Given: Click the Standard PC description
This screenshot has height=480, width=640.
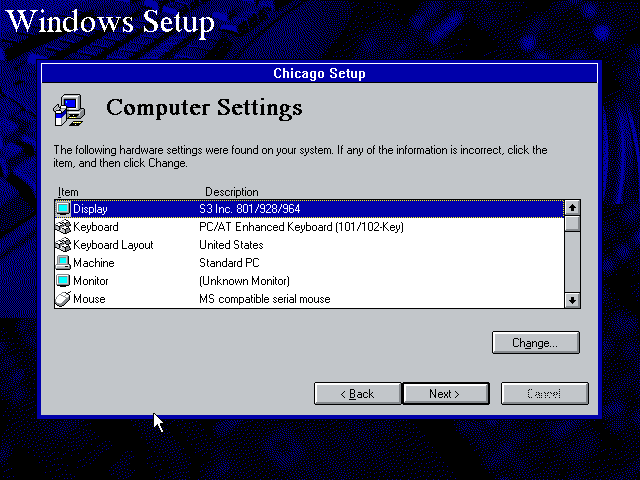Looking at the screenshot, I should pos(229,263).
